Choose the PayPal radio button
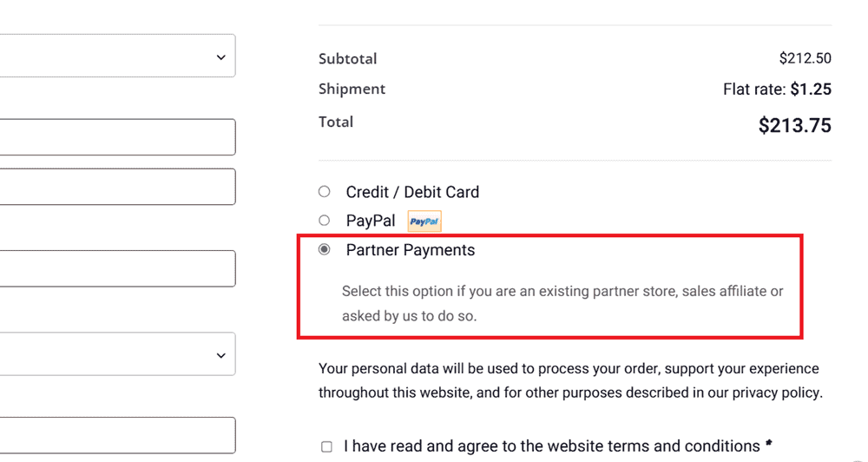Screen dimensions: 868x462 point(325,221)
